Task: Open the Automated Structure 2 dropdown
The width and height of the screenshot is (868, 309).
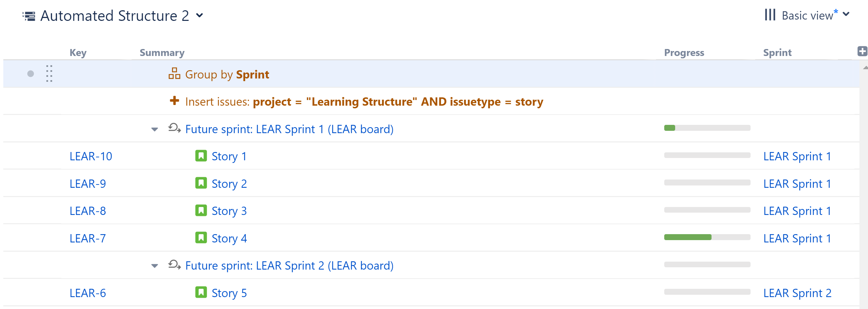Action: click(x=199, y=16)
